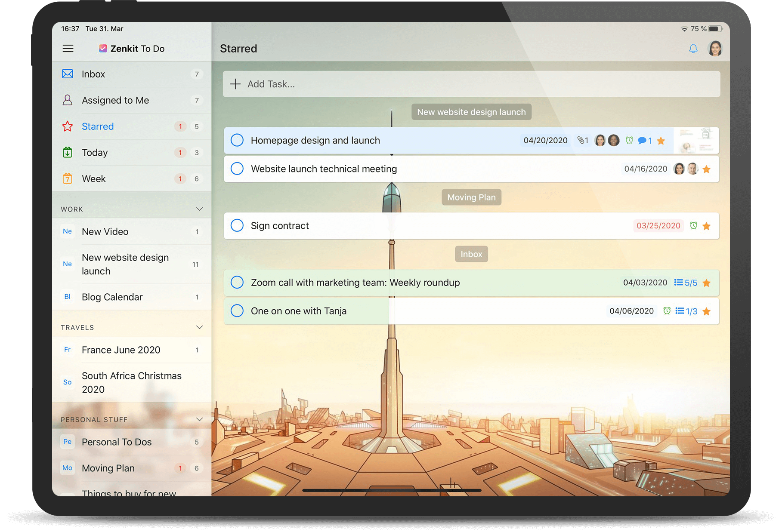
Task: Click the notification bell icon
Action: [693, 49]
